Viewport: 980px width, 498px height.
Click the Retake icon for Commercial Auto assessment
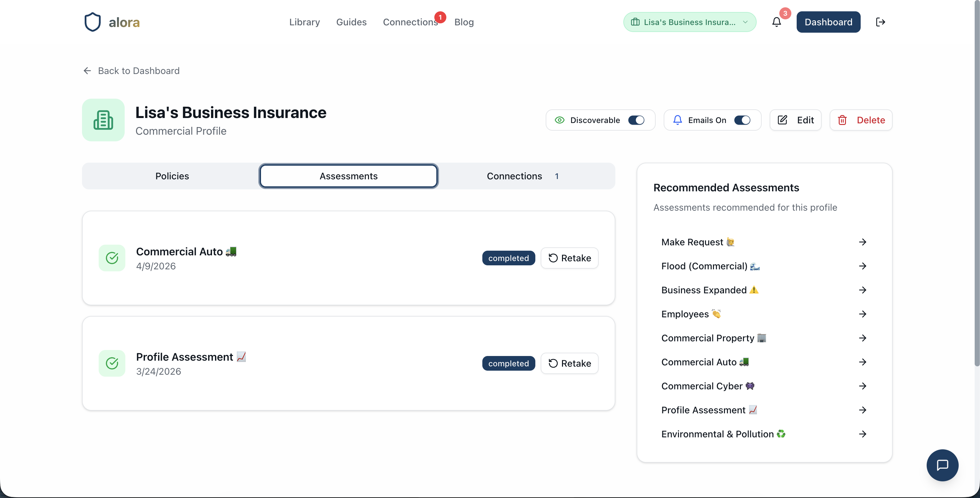pyautogui.click(x=553, y=258)
